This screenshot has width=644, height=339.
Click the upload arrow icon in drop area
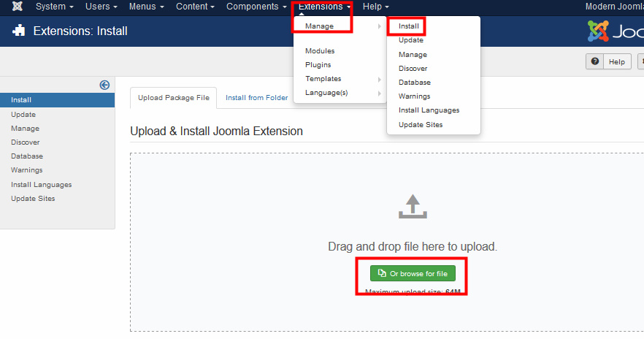tap(413, 206)
